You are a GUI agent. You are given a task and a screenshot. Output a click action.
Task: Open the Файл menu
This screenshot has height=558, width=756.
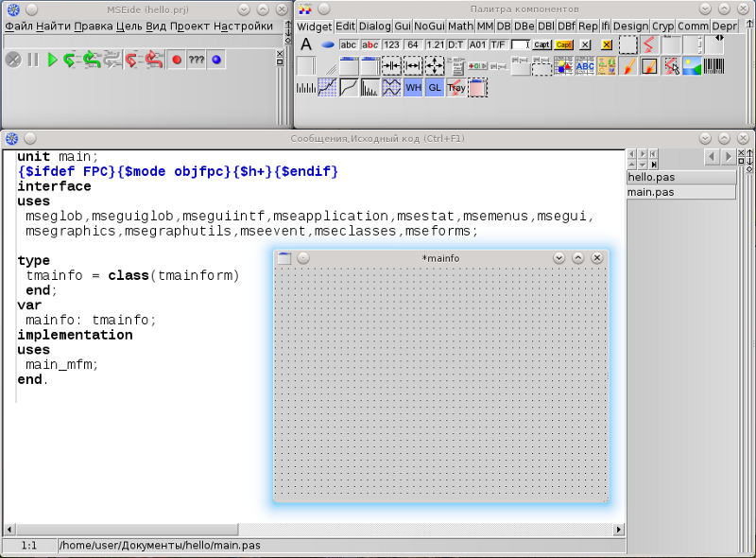coord(18,26)
